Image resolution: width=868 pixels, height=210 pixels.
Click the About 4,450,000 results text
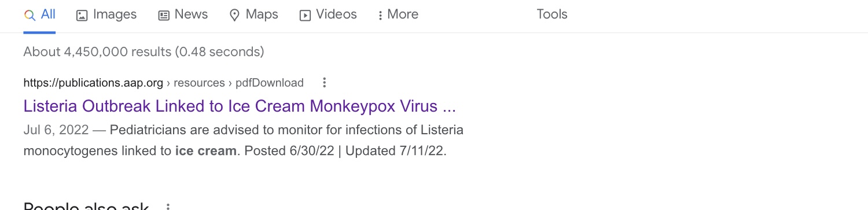(144, 51)
